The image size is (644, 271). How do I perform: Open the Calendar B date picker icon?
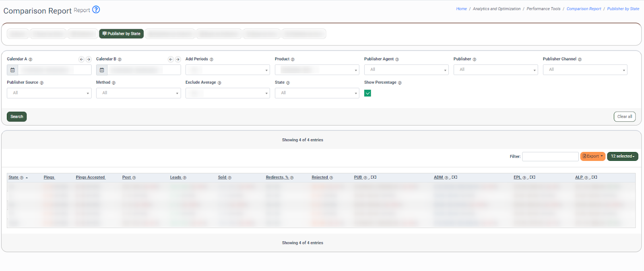tap(102, 70)
